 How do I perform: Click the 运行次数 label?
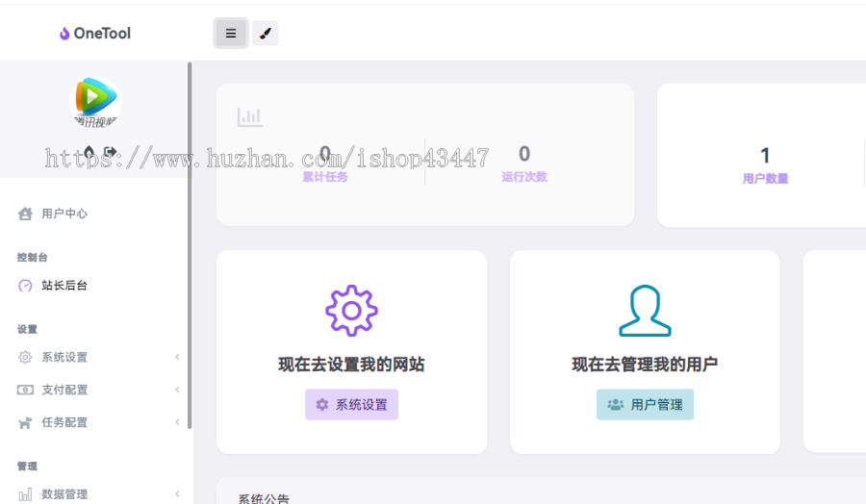pos(524,177)
